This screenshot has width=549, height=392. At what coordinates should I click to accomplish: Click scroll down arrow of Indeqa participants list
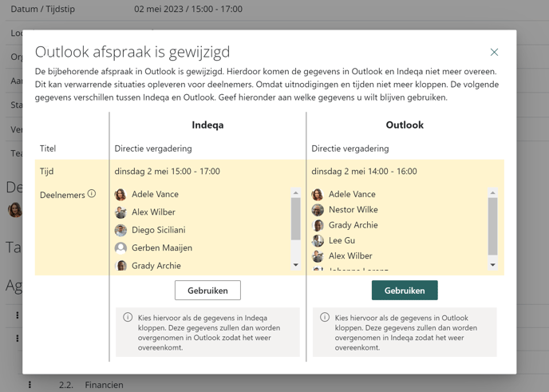click(x=296, y=265)
